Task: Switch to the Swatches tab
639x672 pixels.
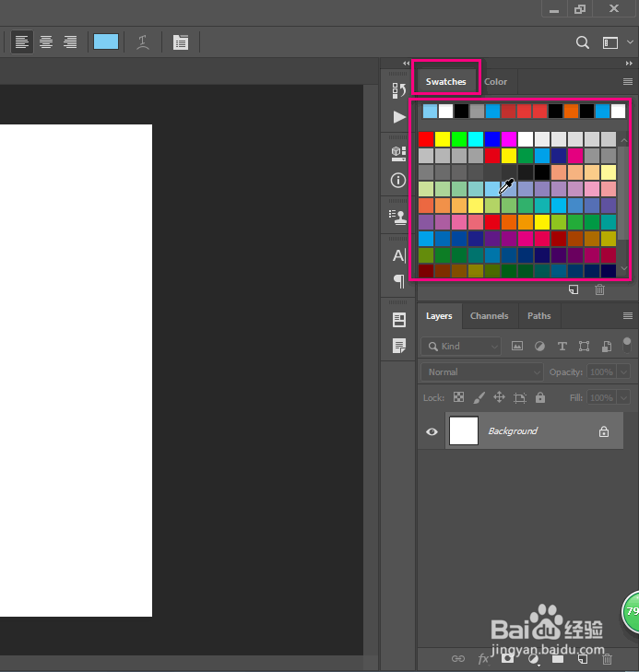Action: (445, 81)
